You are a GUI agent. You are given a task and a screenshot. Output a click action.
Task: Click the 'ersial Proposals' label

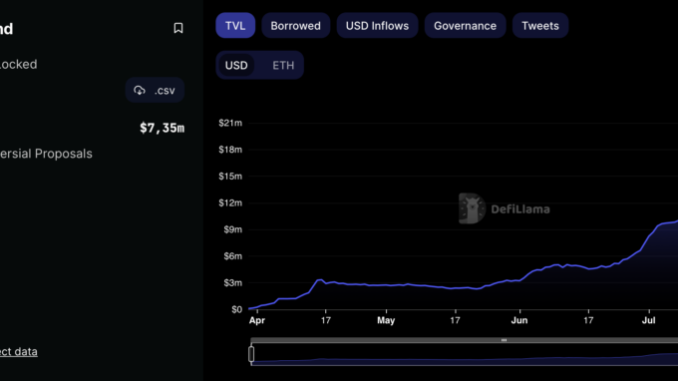pyautogui.click(x=46, y=154)
